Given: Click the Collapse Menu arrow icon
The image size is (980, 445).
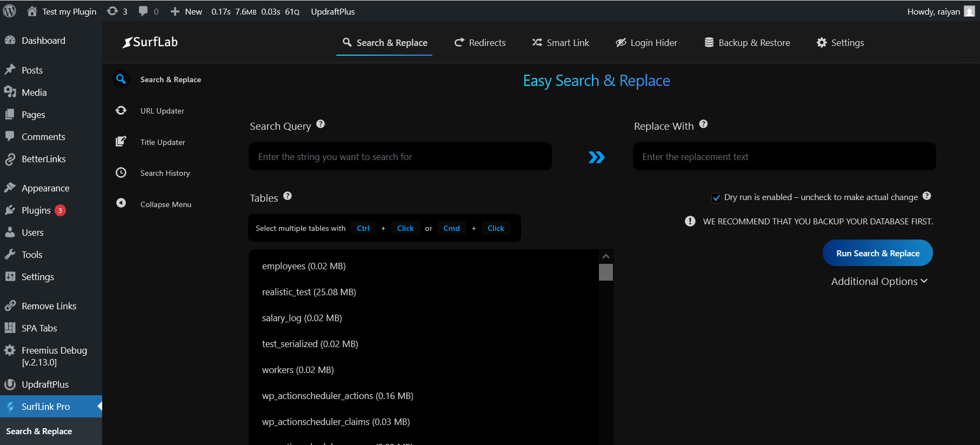Looking at the screenshot, I should point(121,203).
